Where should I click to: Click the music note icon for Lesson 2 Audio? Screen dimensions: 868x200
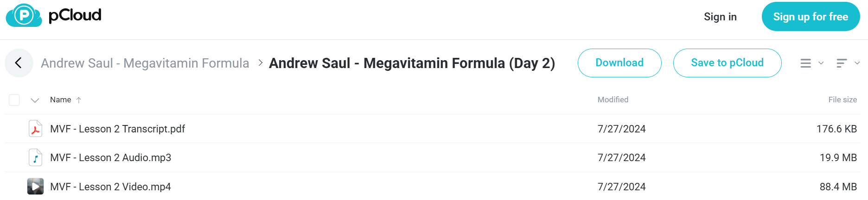pyautogui.click(x=35, y=157)
